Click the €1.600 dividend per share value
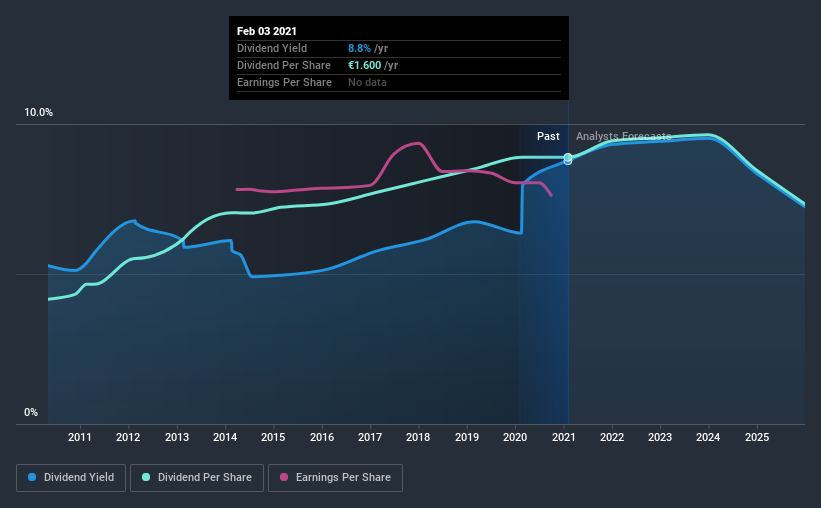 point(364,65)
